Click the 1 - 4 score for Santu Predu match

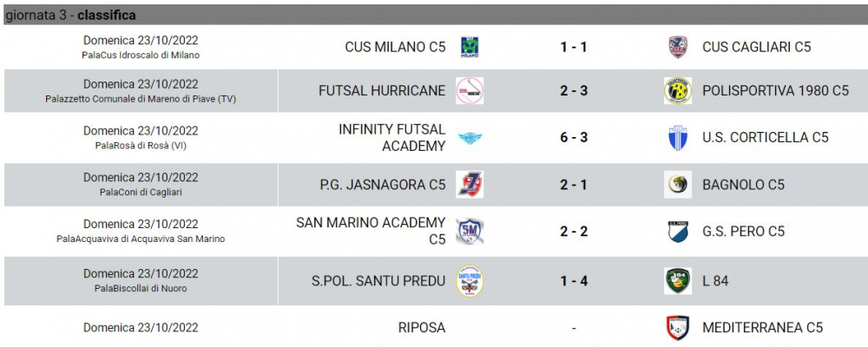pos(574,280)
